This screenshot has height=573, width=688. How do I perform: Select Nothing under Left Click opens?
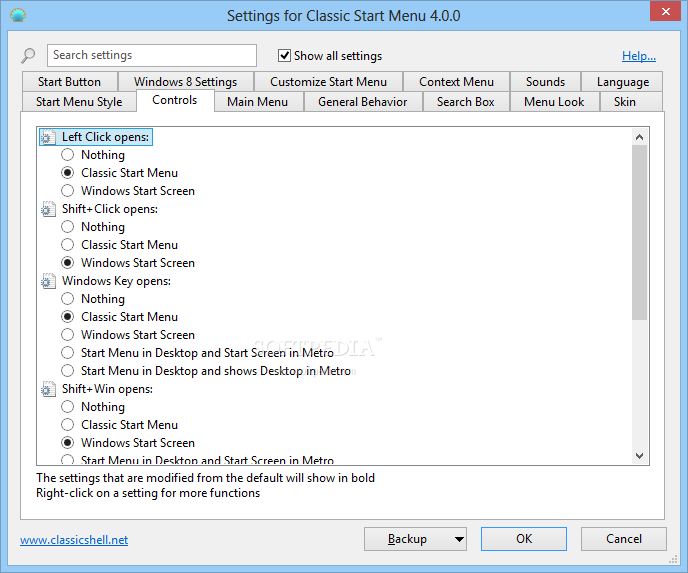tap(67, 154)
